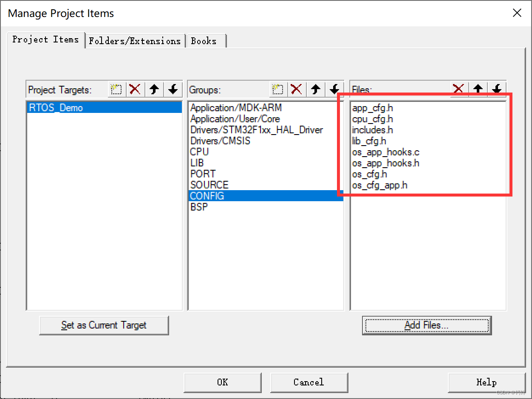The image size is (532, 399).
Task: Select the SOURCE group
Action: click(266, 185)
